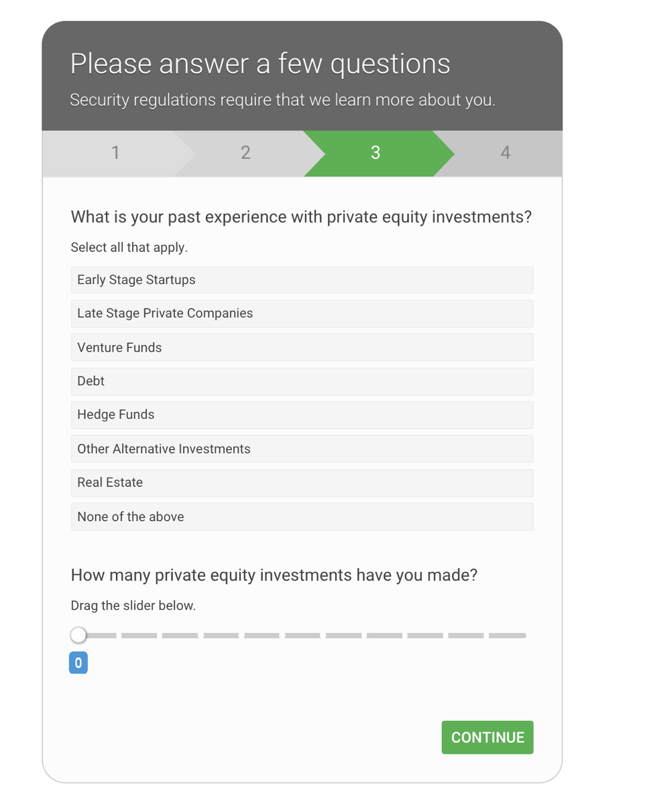Select None of the above

(x=302, y=517)
